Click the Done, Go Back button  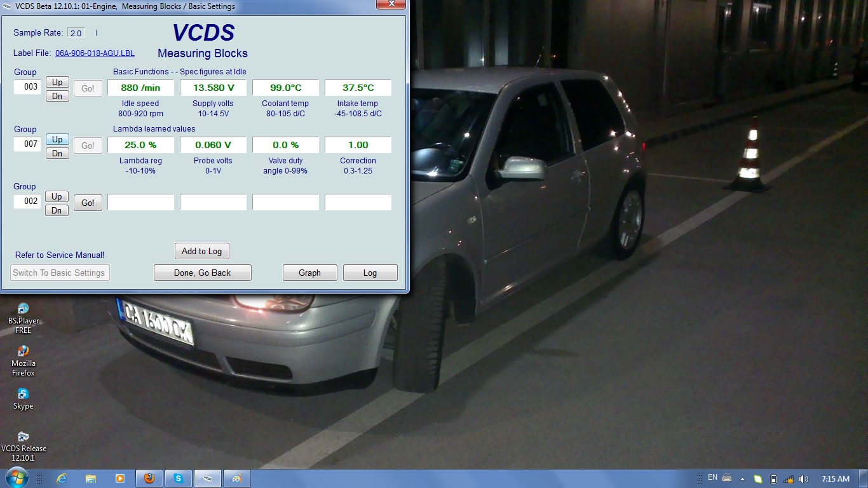(x=203, y=273)
